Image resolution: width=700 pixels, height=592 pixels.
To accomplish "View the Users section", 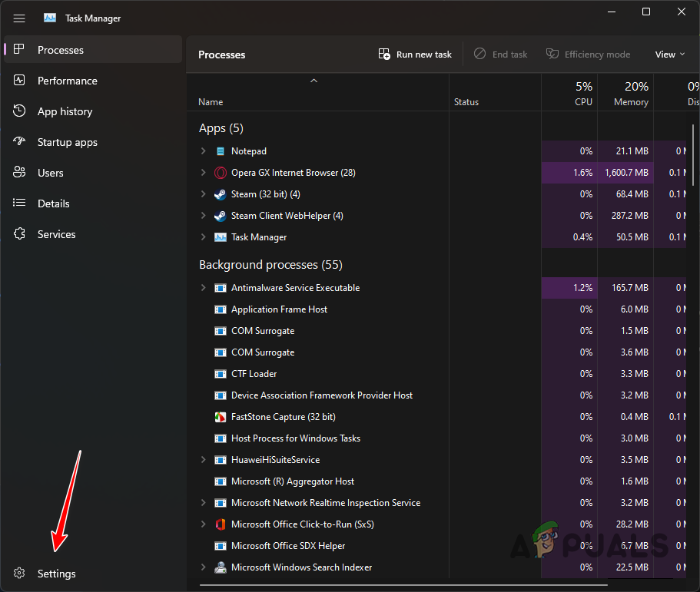I will [51, 173].
